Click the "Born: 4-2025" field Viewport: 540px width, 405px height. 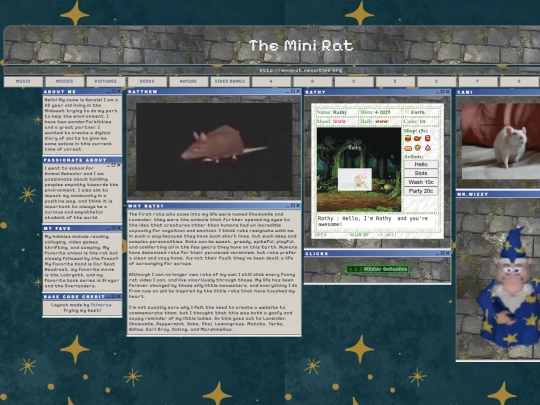coord(375,112)
